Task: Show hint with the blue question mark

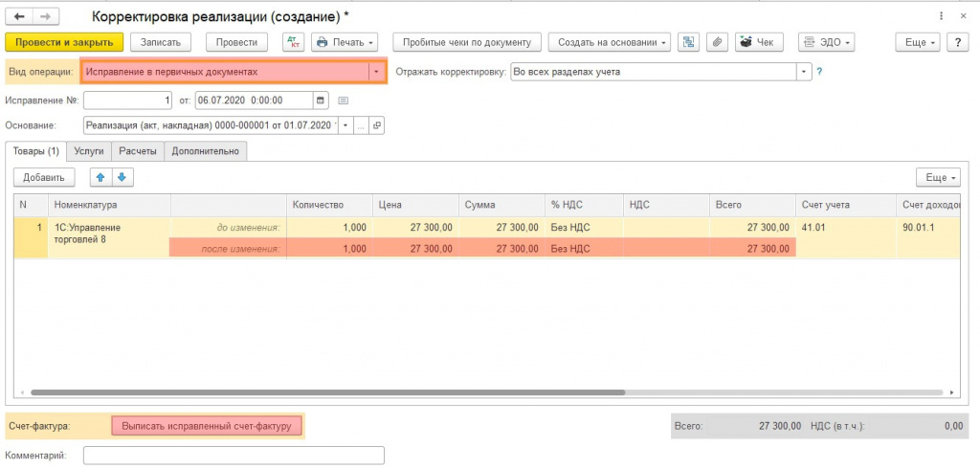Action: pos(819,72)
